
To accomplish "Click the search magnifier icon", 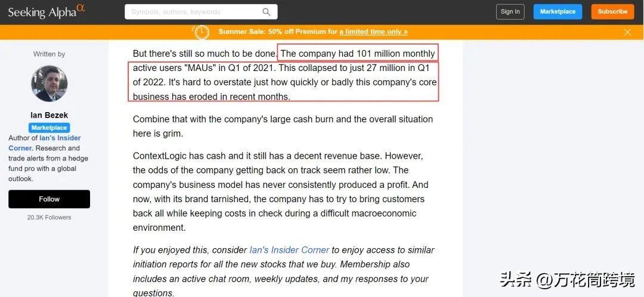I will point(267,12).
